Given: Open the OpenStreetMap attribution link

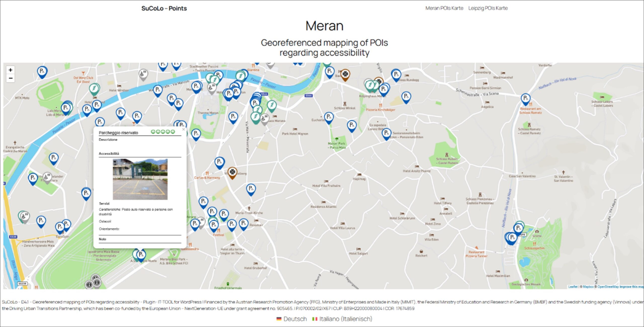Looking at the screenshot, I should 608,287.
